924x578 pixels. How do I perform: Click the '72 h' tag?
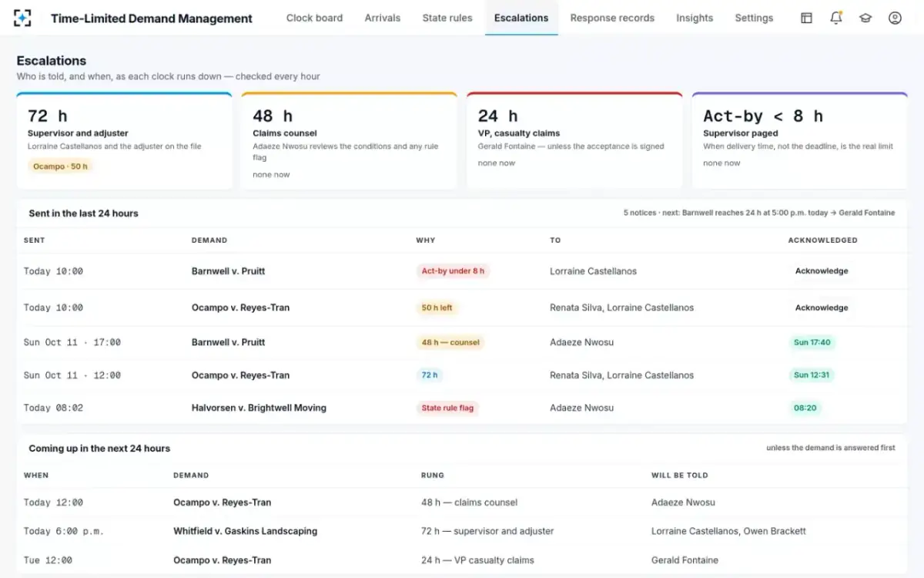(430, 375)
